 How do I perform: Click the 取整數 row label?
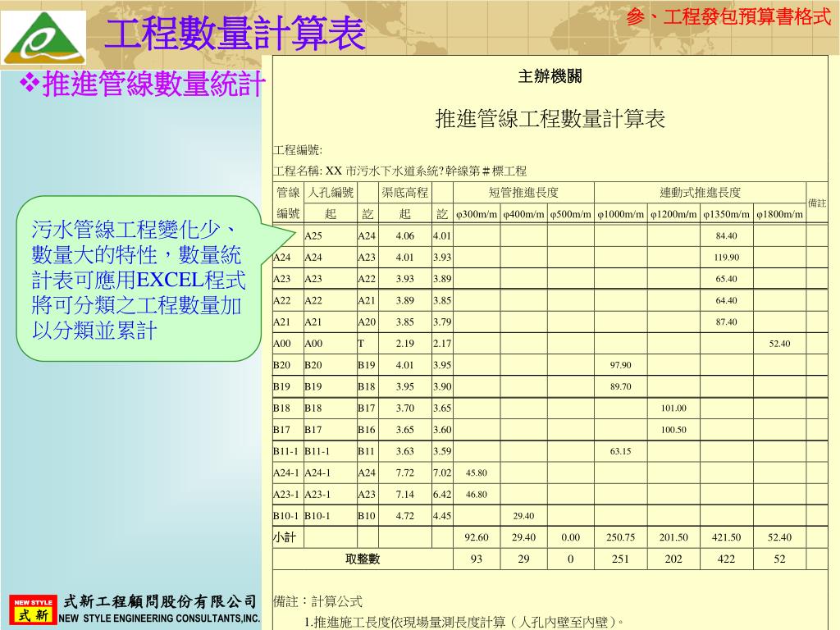(363, 559)
